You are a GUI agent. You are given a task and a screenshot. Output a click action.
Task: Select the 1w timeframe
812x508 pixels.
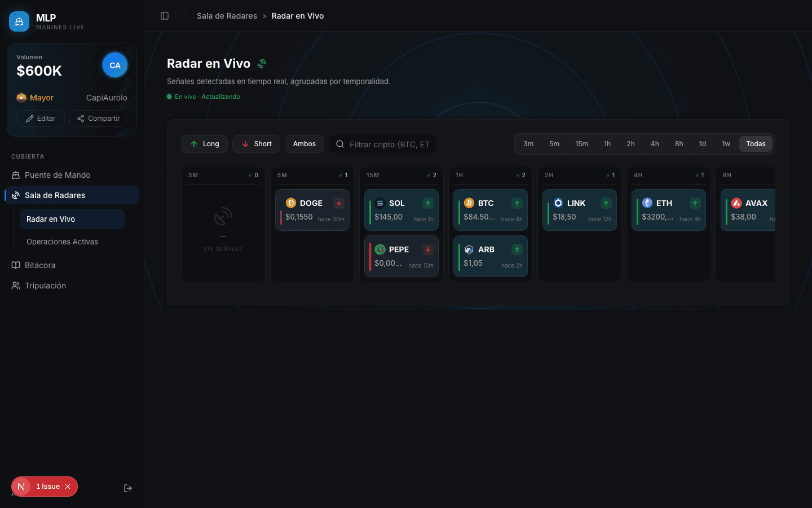726,144
